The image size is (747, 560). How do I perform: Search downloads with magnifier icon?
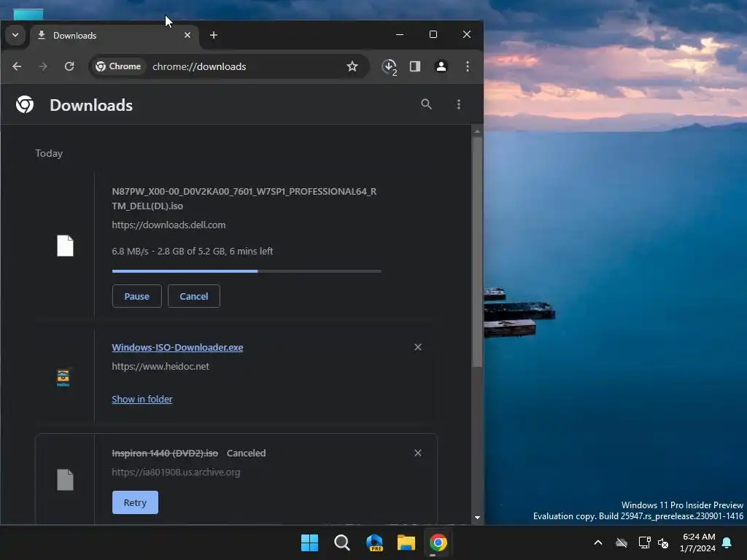[426, 104]
